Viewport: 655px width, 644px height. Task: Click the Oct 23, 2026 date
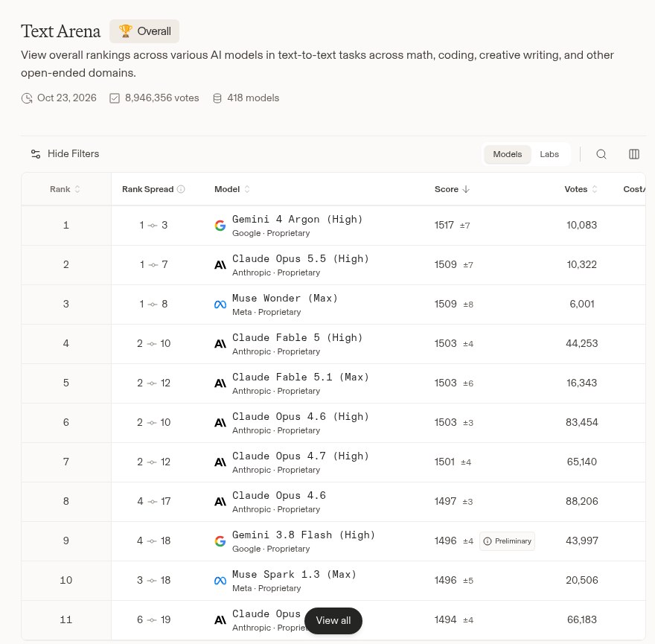pyautogui.click(x=67, y=98)
